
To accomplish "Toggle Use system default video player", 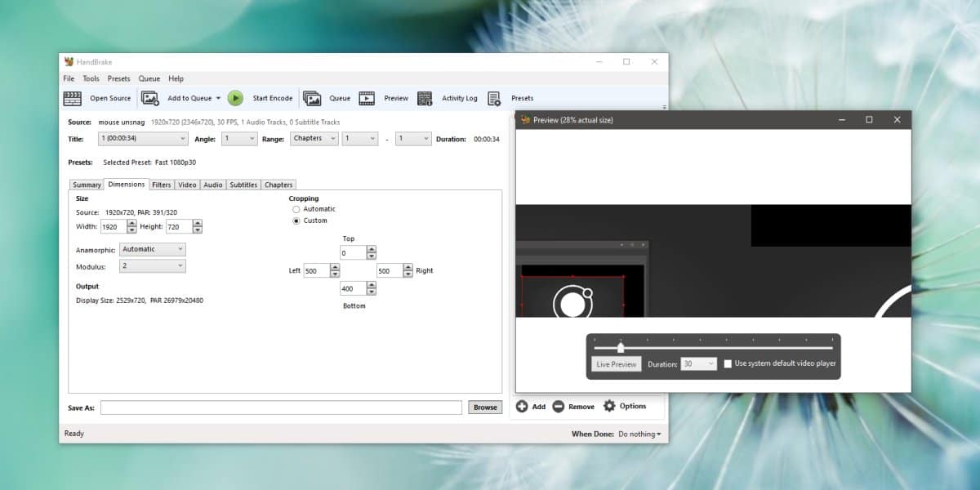I will click(x=728, y=363).
